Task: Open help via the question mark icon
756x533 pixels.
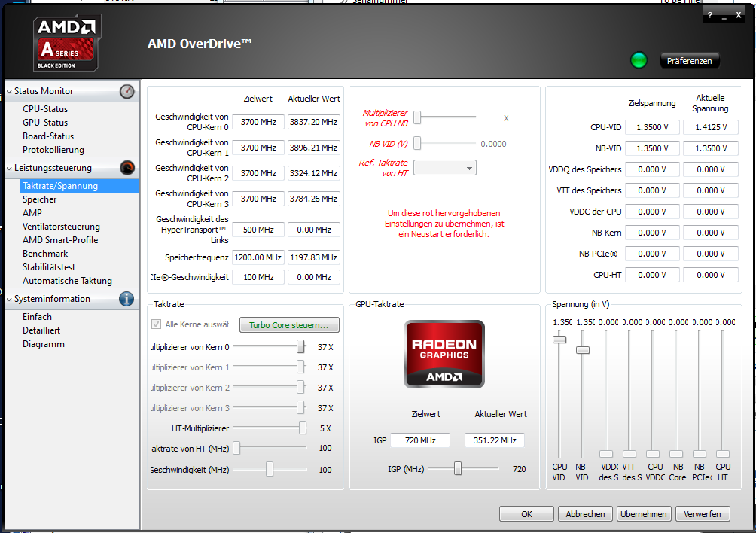Action: [x=710, y=15]
